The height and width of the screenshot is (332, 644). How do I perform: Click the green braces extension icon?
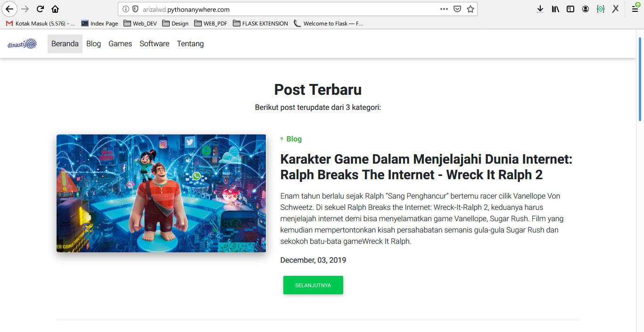[600, 9]
